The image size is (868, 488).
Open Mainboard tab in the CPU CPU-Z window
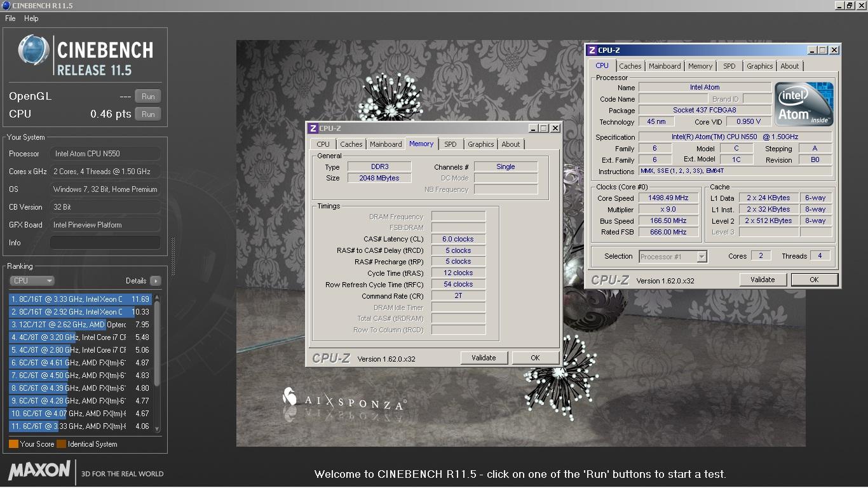(665, 66)
